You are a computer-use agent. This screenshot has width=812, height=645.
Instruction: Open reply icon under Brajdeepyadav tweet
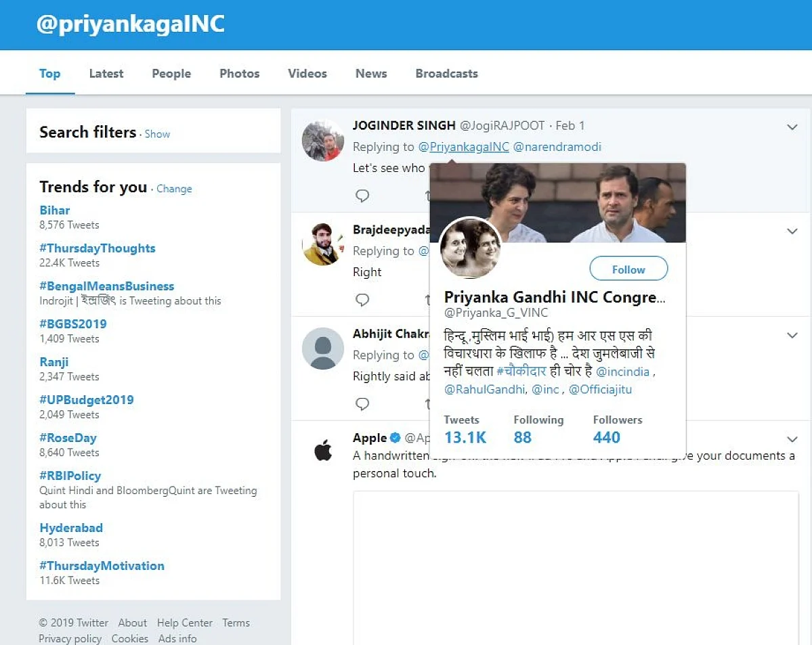coord(362,300)
